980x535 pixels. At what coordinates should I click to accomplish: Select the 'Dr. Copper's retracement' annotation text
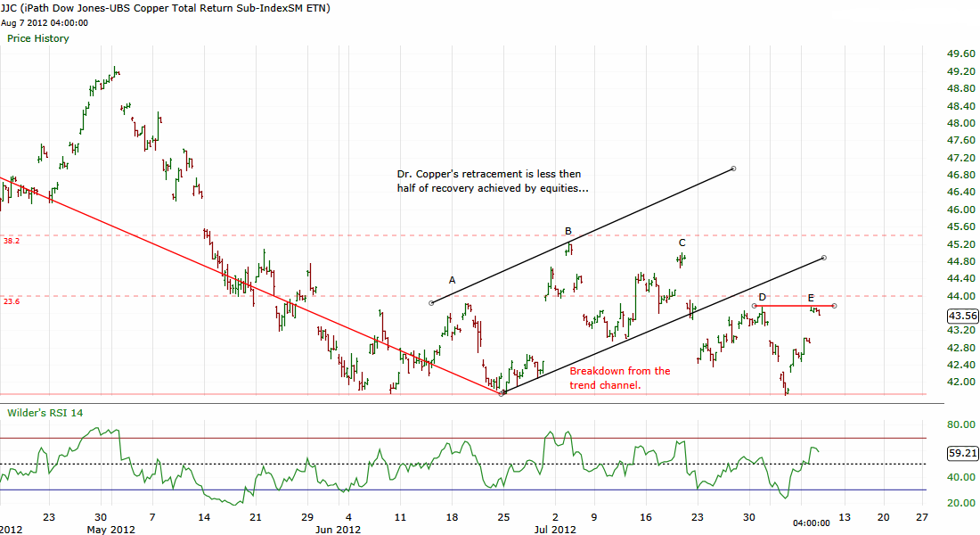pos(493,181)
